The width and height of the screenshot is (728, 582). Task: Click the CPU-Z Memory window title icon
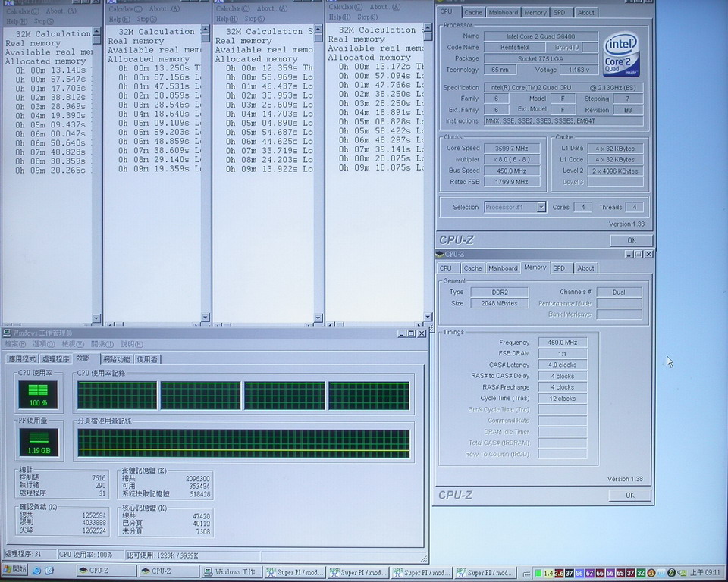[439, 254]
